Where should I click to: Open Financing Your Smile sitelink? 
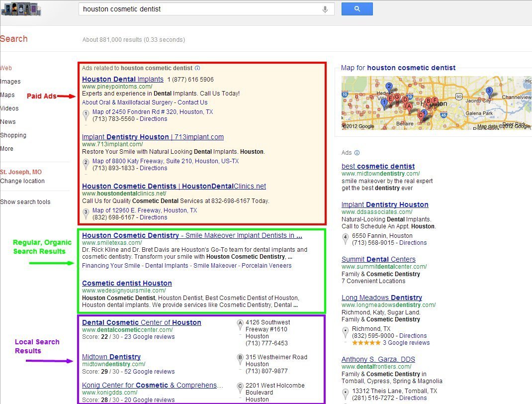111,266
